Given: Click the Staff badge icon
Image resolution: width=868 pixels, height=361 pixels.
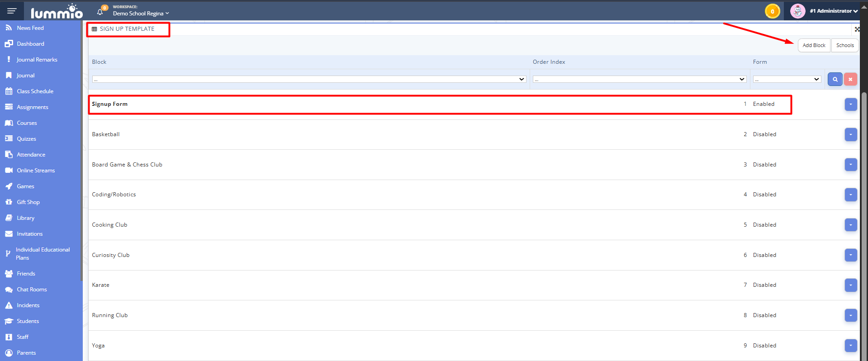Looking at the screenshot, I should tap(9, 337).
